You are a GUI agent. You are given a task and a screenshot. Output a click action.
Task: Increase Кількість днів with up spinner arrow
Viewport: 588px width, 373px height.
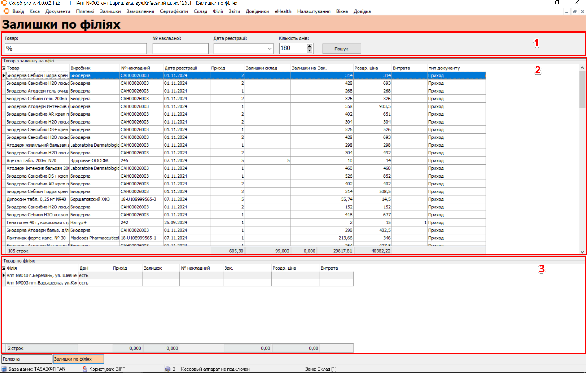309,46
